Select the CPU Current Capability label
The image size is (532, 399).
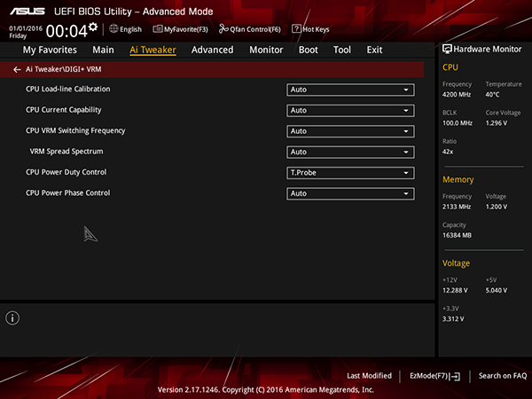pos(64,110)
